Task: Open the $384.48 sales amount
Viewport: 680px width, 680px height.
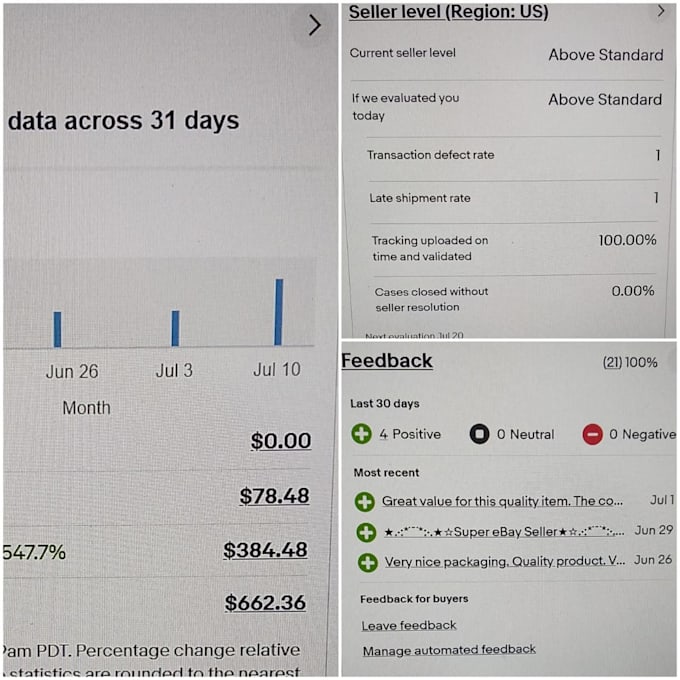Action: point(265,550)
